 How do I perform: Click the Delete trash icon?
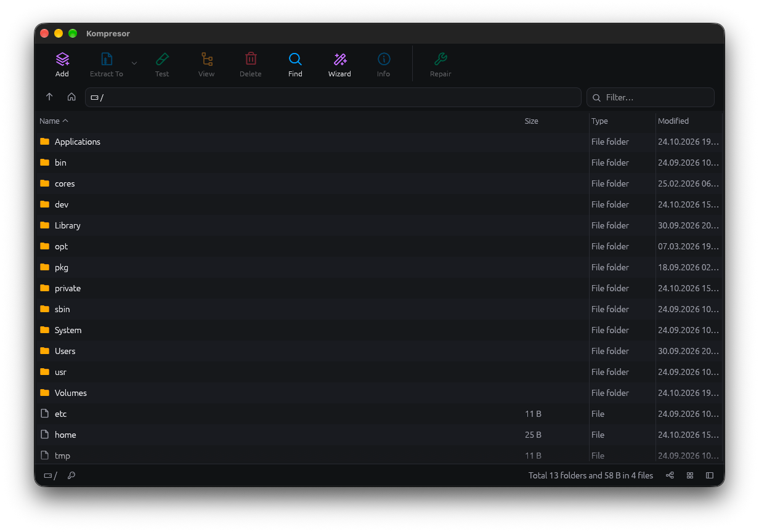click(x=251, y=59)
